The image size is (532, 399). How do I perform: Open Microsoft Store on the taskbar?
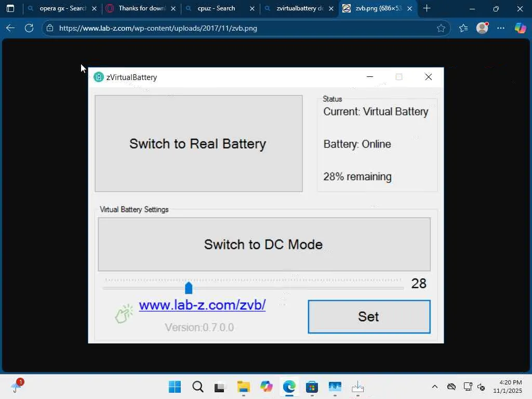tap(312, 387)
